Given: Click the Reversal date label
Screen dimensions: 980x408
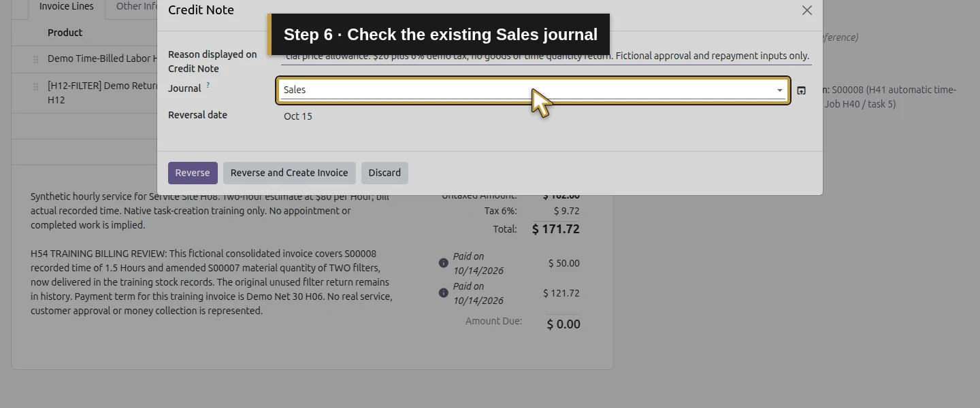Looking at the screenshot, I should pos(197,115).
